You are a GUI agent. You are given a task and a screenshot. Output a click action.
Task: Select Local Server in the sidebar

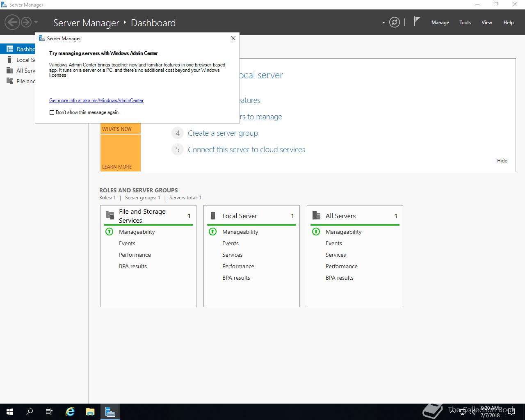pyautogui.click(x=18, y=60)
